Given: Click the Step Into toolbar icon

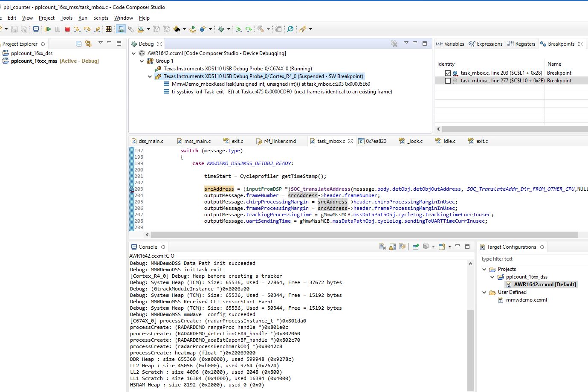Looking at the screenshot, I should point(77,29).
